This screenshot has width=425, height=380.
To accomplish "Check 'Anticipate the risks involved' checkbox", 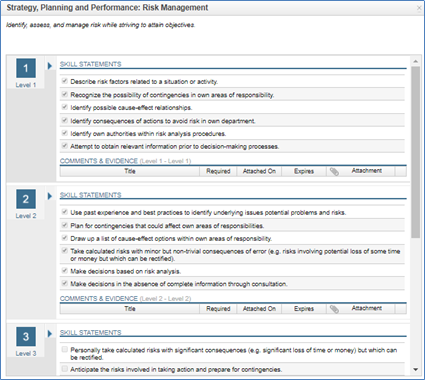I will tap(65, 369).
